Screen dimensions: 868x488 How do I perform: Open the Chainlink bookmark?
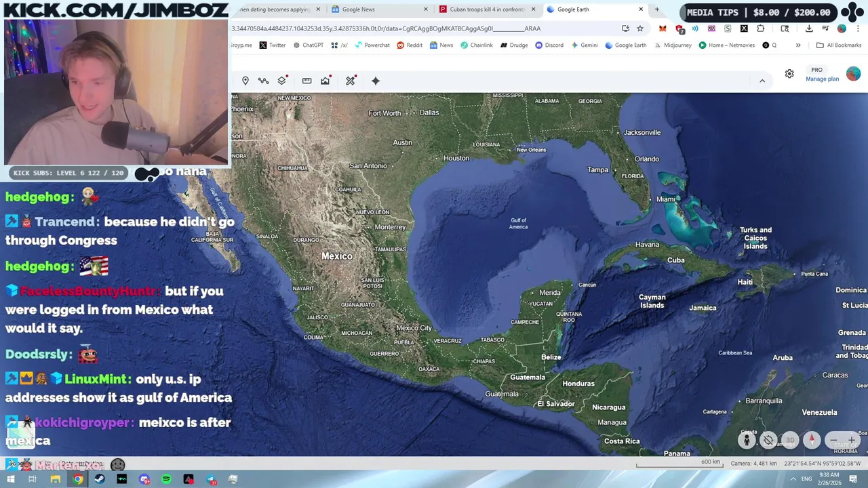tap(476, 45)
